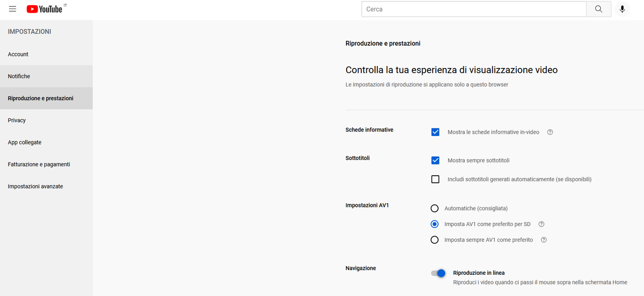The image size is (644, 296).
Task: Click the Riproduzione e prestazioni page title
Action: point(383,44)
